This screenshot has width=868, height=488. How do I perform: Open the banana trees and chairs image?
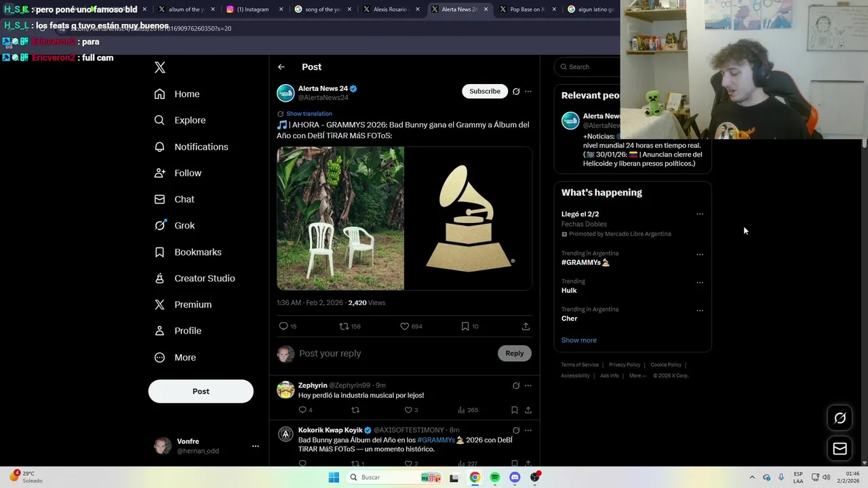coord(340,218)
